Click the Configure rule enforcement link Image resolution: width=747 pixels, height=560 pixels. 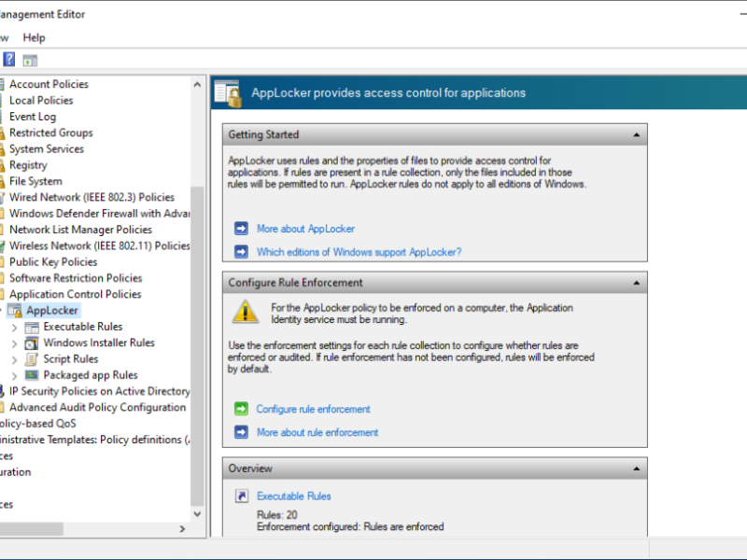[x=313, y=409]
